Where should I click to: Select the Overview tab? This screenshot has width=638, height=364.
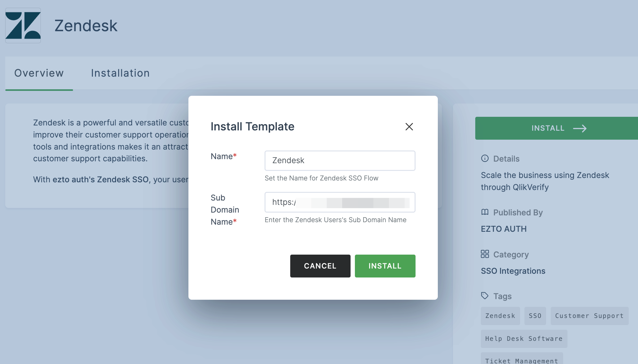click(x=39, y=73)
